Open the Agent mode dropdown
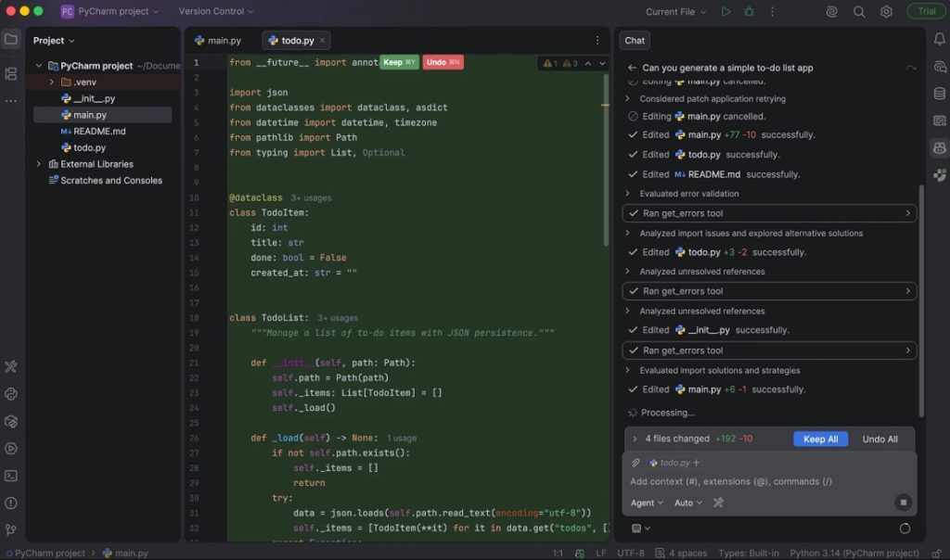This screenshot has height=560, width=950. pos(647,503)
